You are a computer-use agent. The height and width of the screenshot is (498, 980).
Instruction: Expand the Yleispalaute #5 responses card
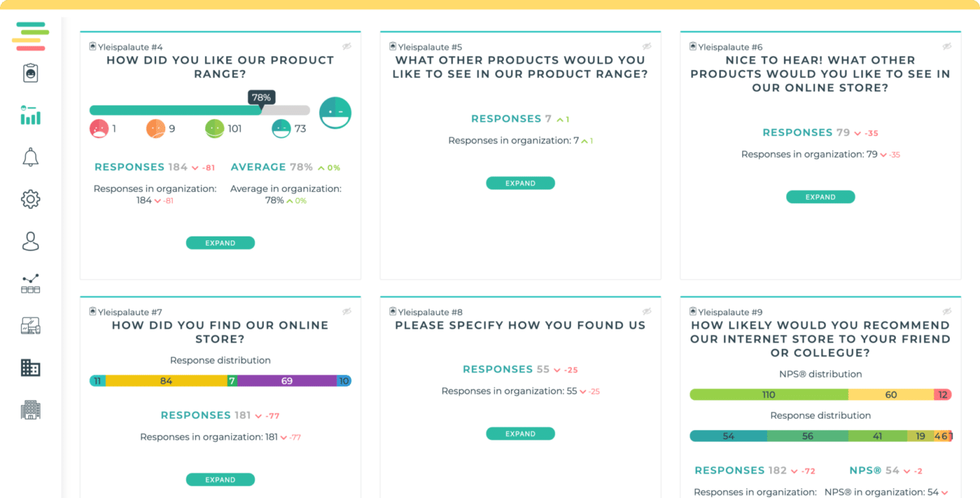520,183
